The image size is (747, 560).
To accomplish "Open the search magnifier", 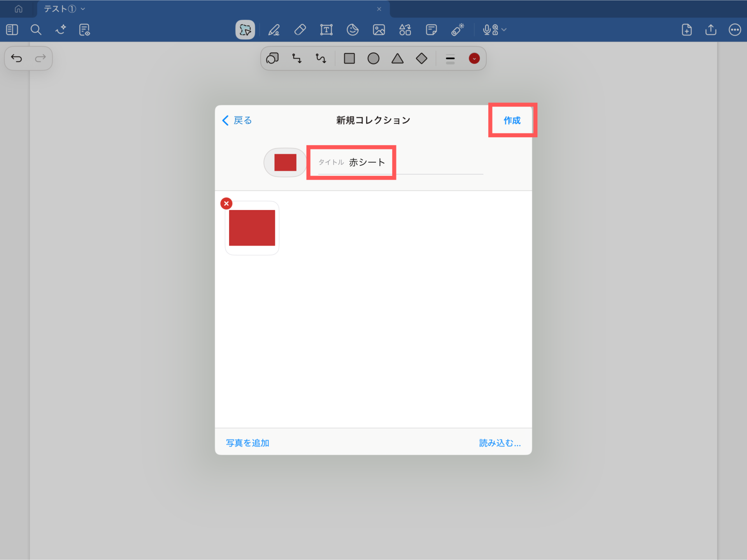I will click(36, 30).
